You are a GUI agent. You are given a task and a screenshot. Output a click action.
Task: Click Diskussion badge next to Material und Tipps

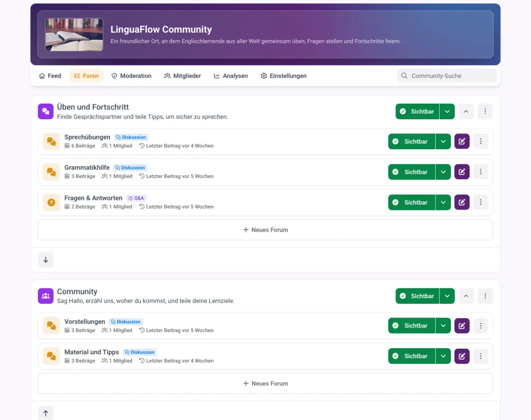tap(140, 352)
